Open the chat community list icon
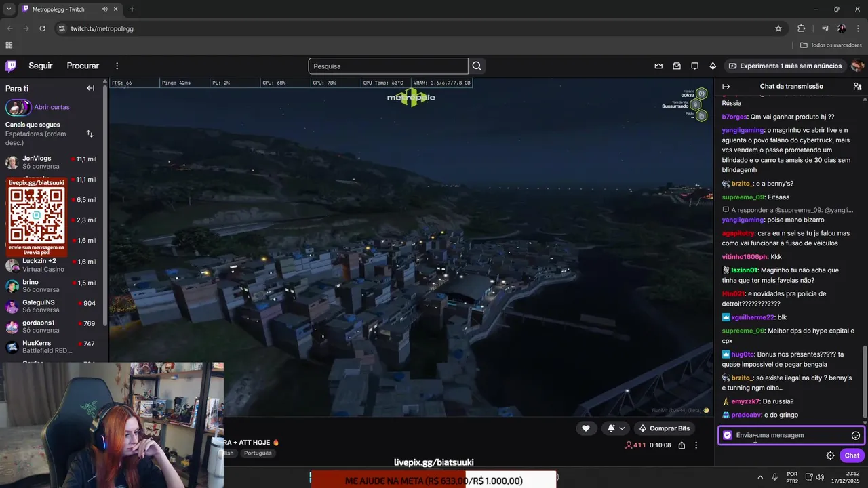 click(x=857, y=86)
